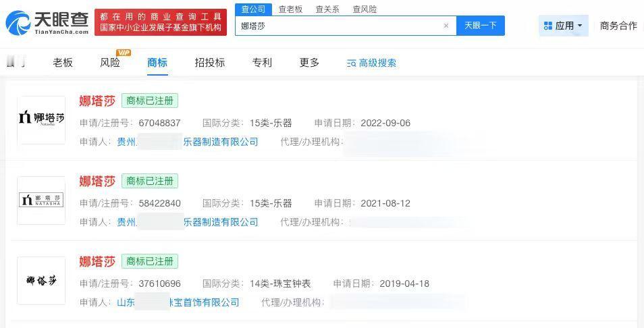644x328 pixels.
Task: Select the 查关系 search tab
Action: tap(327, 9)
